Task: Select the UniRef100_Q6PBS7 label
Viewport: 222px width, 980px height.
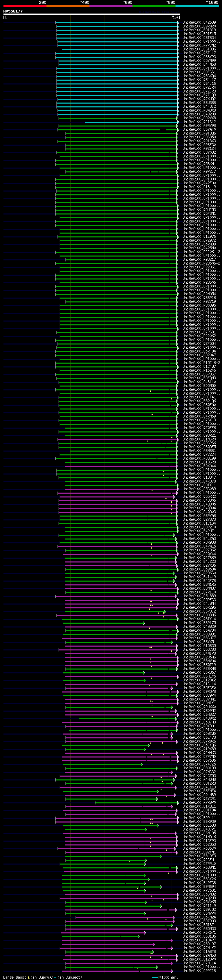Action: [x=199, y=374]
